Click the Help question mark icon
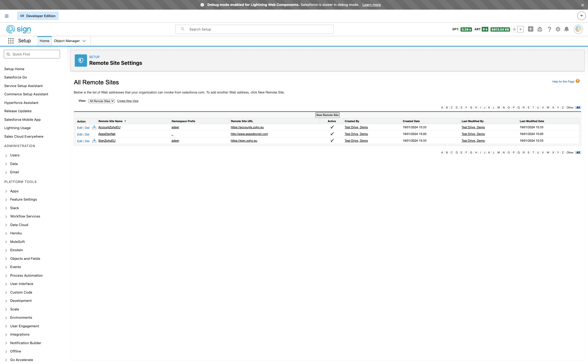588x364 pixels. point(549,29)
